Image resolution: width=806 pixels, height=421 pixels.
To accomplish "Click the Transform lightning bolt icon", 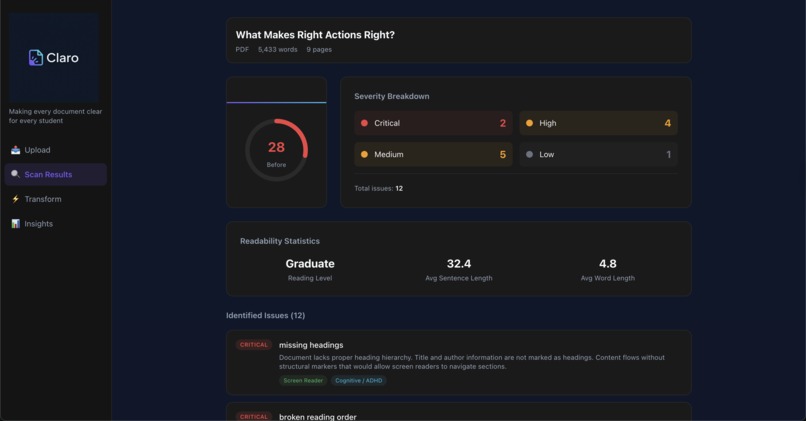I will click(x=15, y=199).
